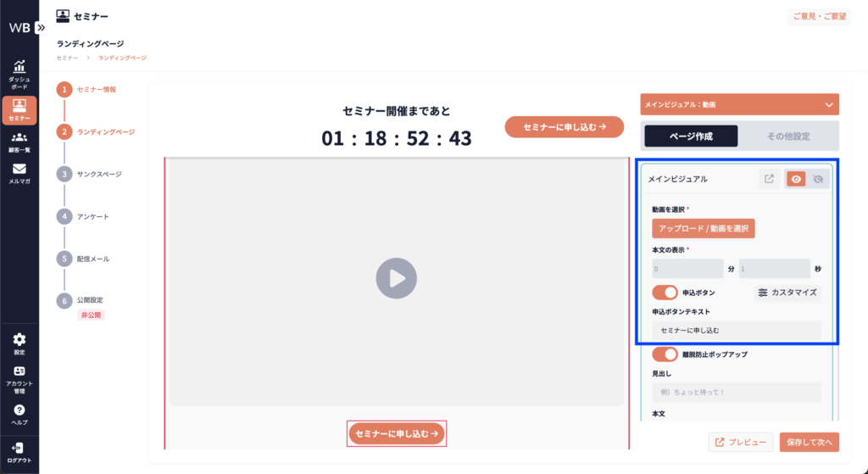Click the 保存して次へ button
868x474 pixels.
[x=809, y=442]
